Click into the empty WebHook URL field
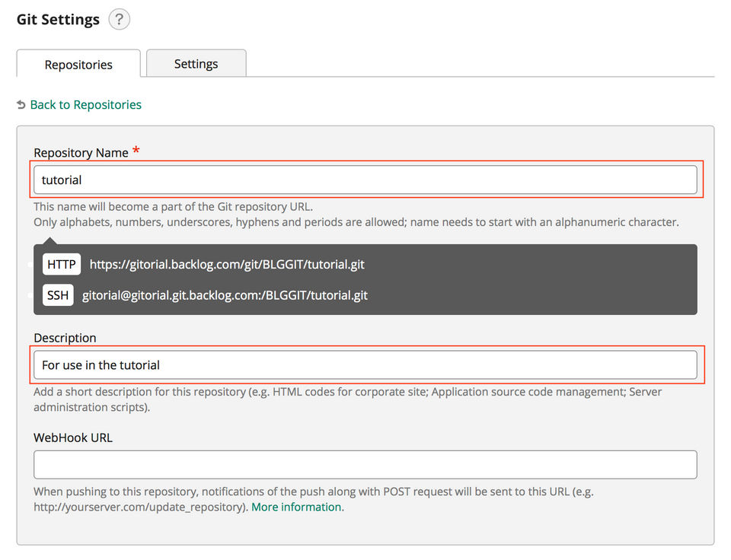Image resolution: width=731 pixels, height=560 pixels. (x=365, y=465)
